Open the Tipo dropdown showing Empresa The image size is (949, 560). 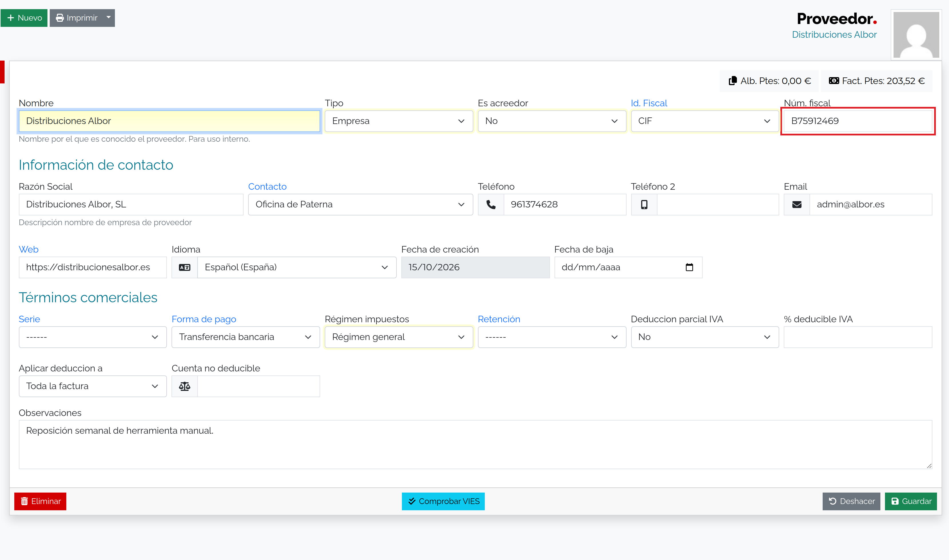(x=399, y=121)
